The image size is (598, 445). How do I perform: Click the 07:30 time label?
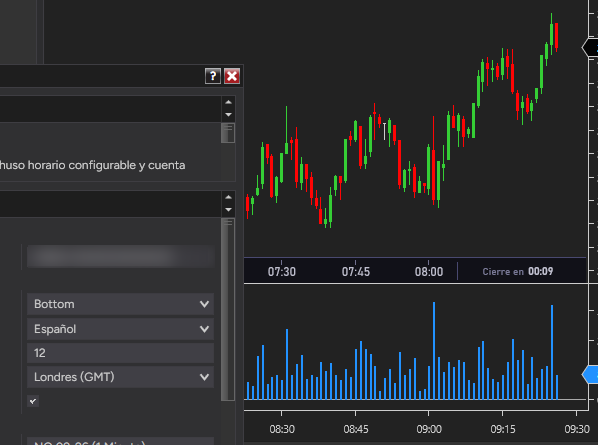pos(281,272)
